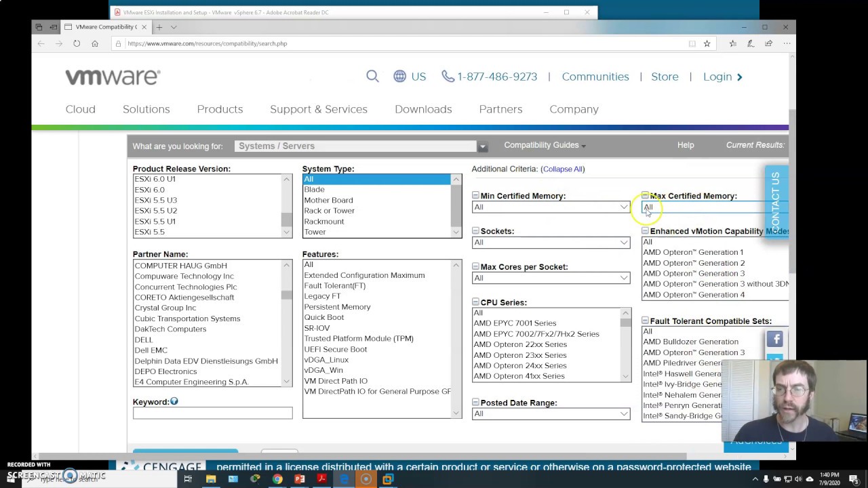Open the Cloud menu

coord(81,109)
